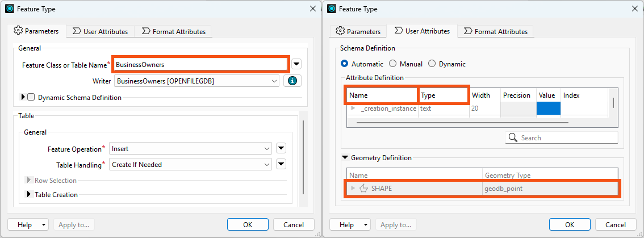Click arrow menu button beside Table Handling
644x238 pixels.
281,164
